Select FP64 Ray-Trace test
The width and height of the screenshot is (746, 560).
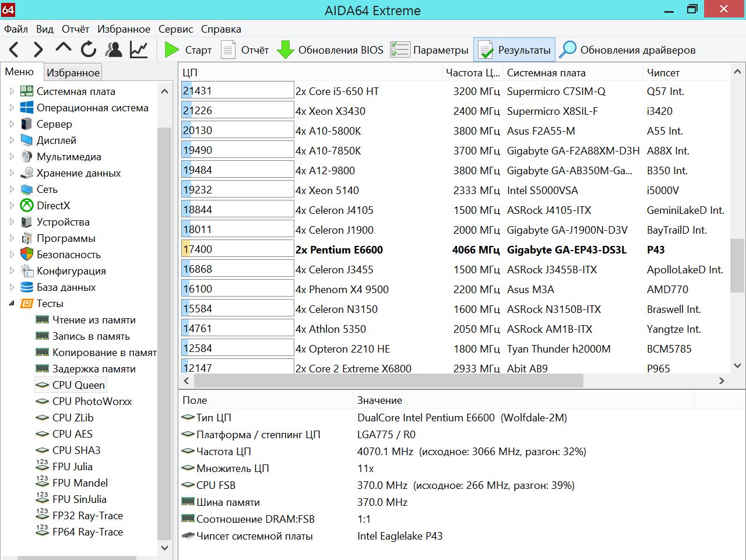click(87, 532)
